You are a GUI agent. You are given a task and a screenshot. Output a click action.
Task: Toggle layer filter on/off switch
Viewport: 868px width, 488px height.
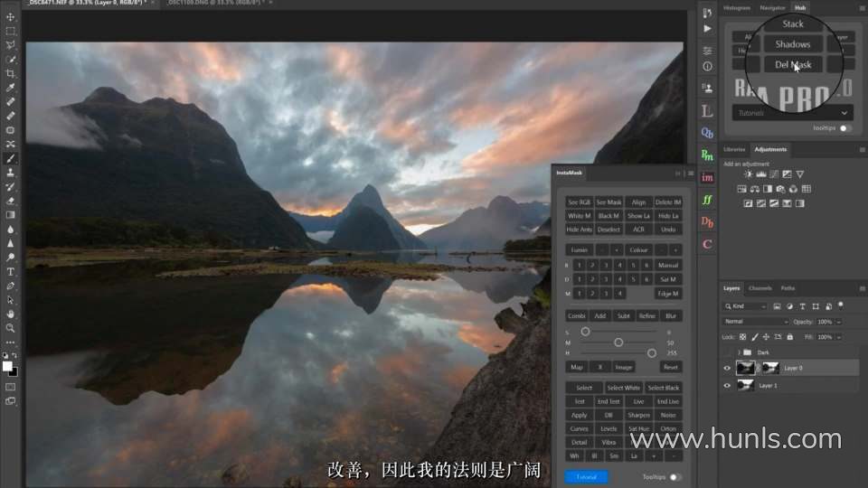coord(841,305)
